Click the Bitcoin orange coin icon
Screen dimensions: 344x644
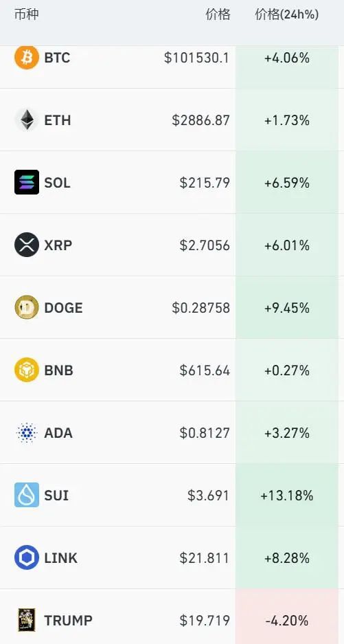click(27, 57)
